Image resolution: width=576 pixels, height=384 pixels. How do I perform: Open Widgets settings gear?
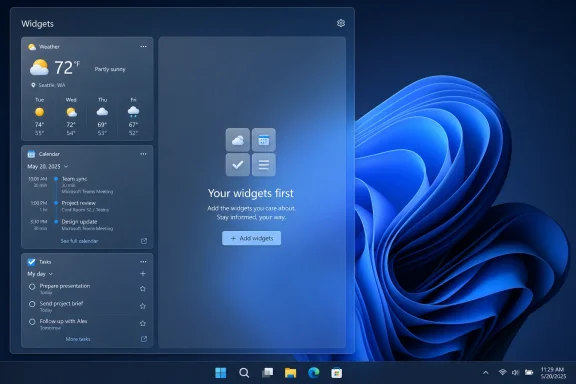[x=341, y=23]
